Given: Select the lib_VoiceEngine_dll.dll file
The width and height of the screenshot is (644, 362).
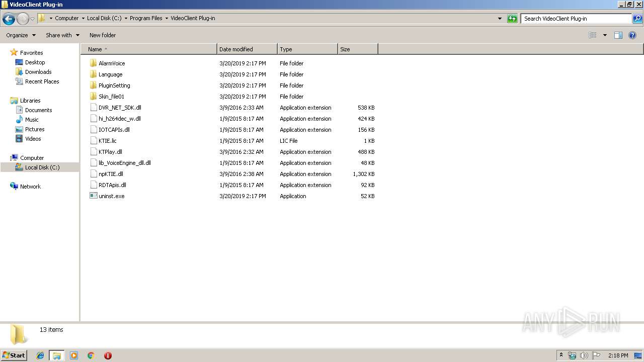Looking at the screenshot, I should point(125,163).
